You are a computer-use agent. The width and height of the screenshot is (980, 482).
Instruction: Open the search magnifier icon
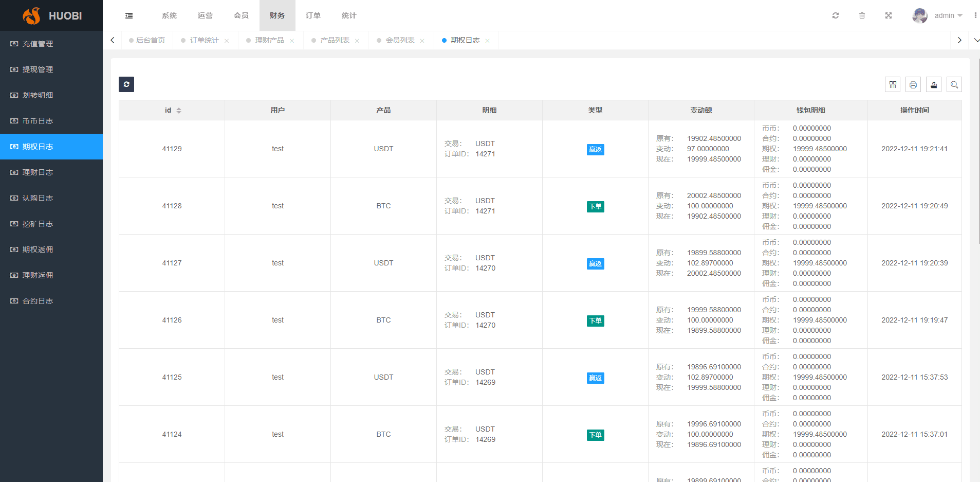[x=954, y=85]
